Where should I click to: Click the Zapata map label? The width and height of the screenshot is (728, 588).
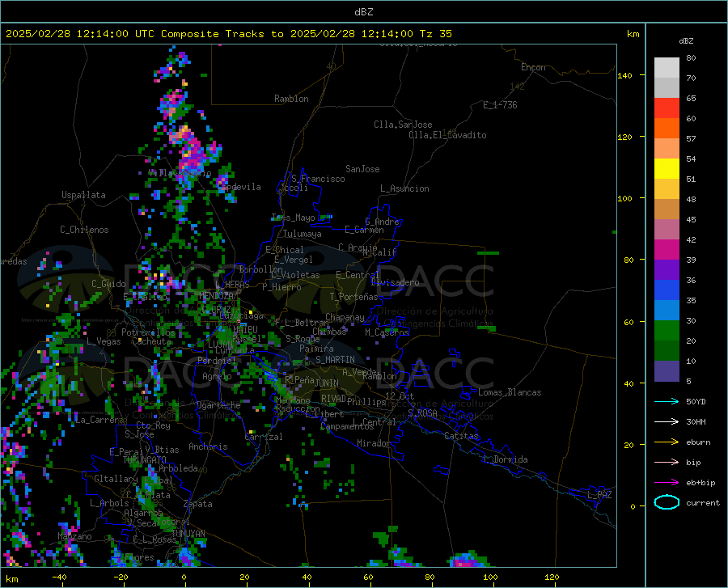coord(198,504)
